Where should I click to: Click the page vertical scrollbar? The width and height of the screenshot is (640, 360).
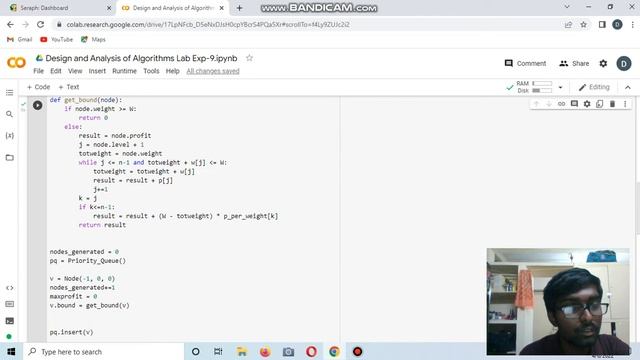637,208
